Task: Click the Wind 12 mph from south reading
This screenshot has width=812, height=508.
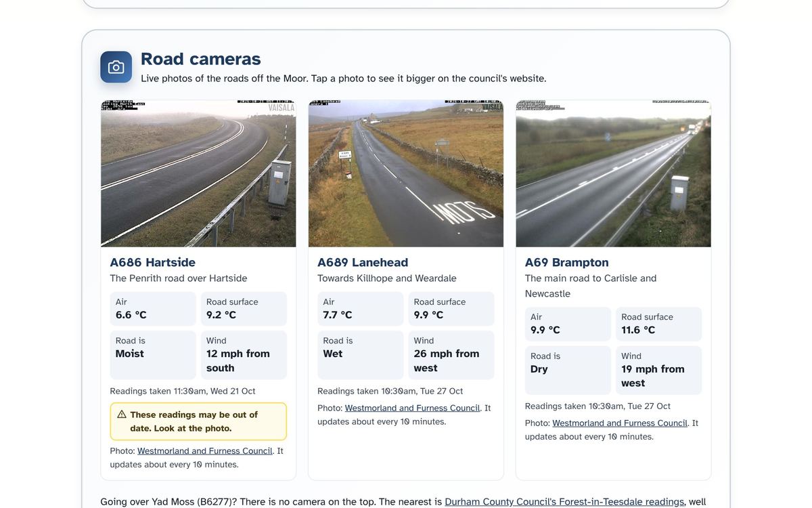Action: point(244,355)
